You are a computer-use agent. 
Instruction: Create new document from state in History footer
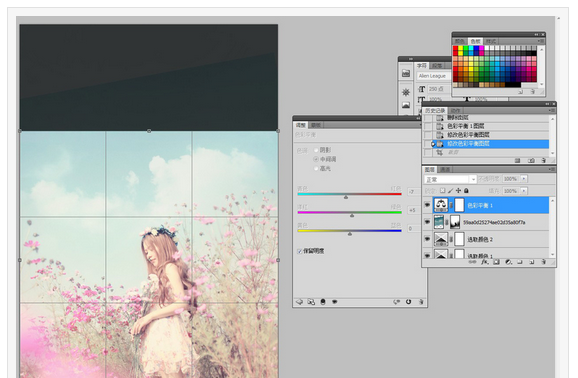pyautogui.click(x=518, y=160)
